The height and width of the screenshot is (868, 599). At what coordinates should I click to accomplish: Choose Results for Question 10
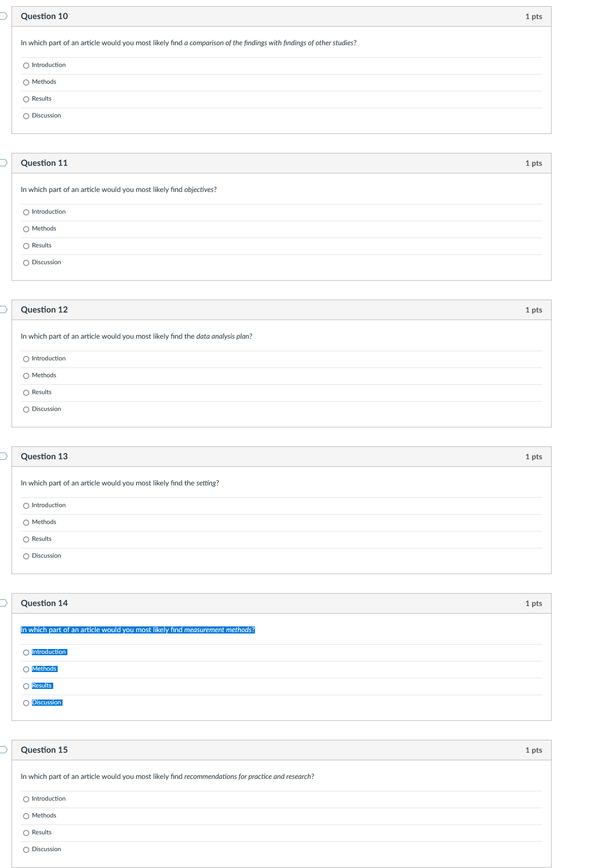point(26,99)
